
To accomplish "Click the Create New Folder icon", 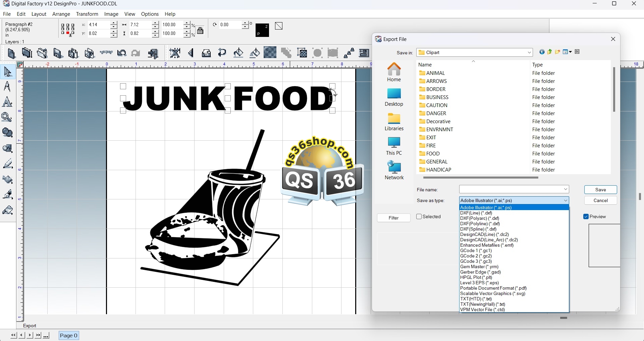I will click(558, 52).
